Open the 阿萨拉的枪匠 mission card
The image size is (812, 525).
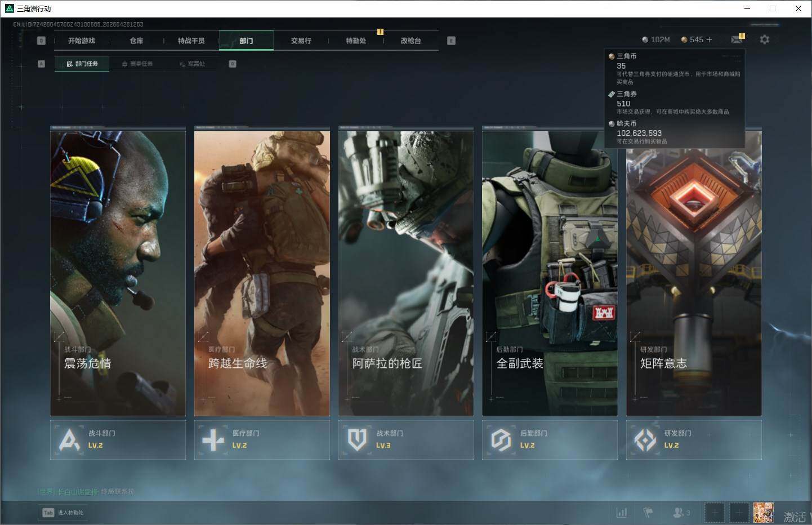pos(405,270)
